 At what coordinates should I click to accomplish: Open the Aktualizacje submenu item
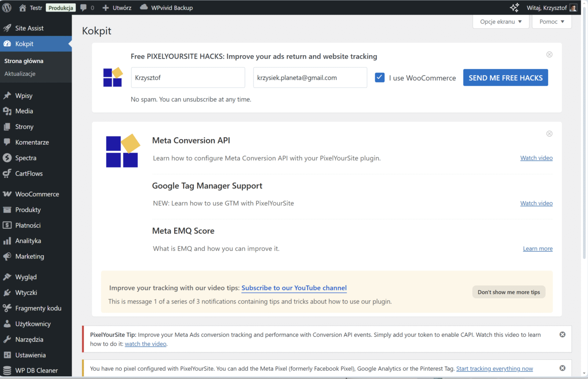[20, 74]
